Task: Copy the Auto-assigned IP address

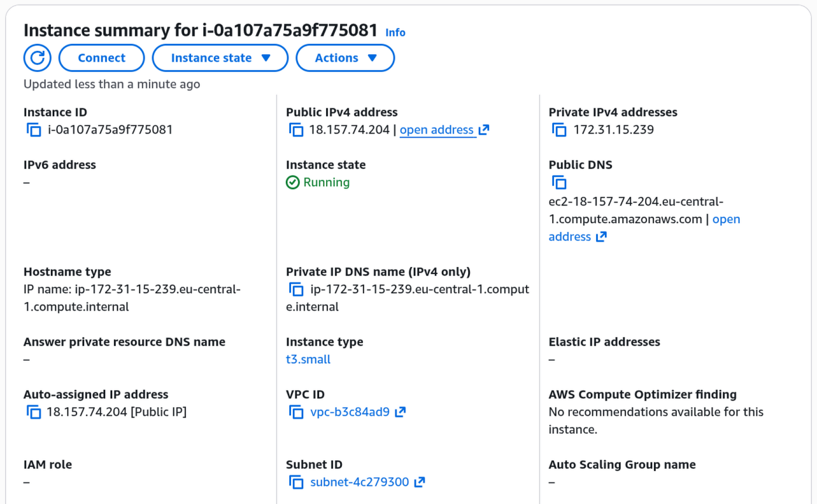Action: click(x=33, y=412)
